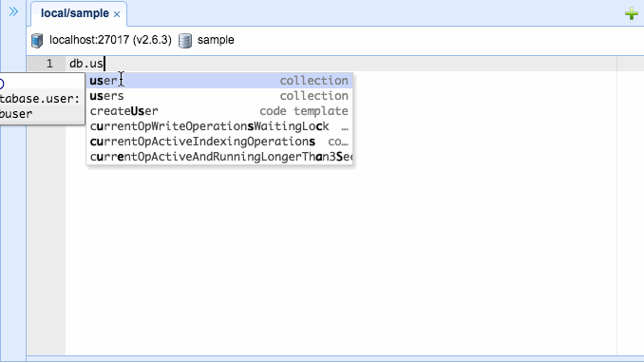Select localhost:27017 (v2.6.3) connection label
Viewport: 644px width, 363px height.
pyautogui.click(x=110, y=40)
